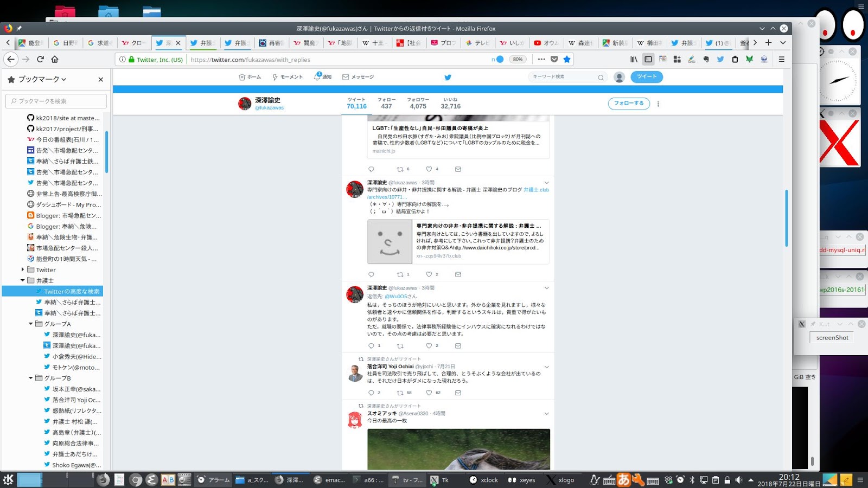Open tweet options chevron for スオミアッキ tweet
Image resolution: width=868 pixels, height=488 pixels.
(x=546, y=414)
